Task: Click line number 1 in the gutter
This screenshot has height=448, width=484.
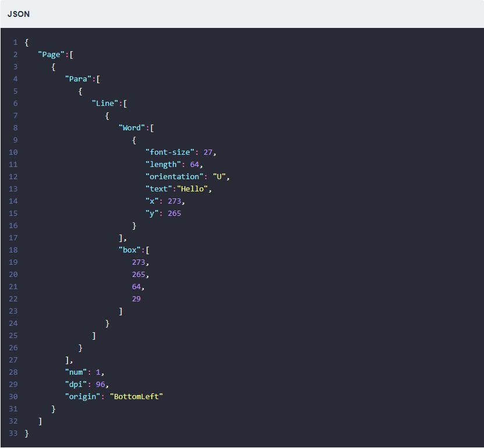Action: 15,42
